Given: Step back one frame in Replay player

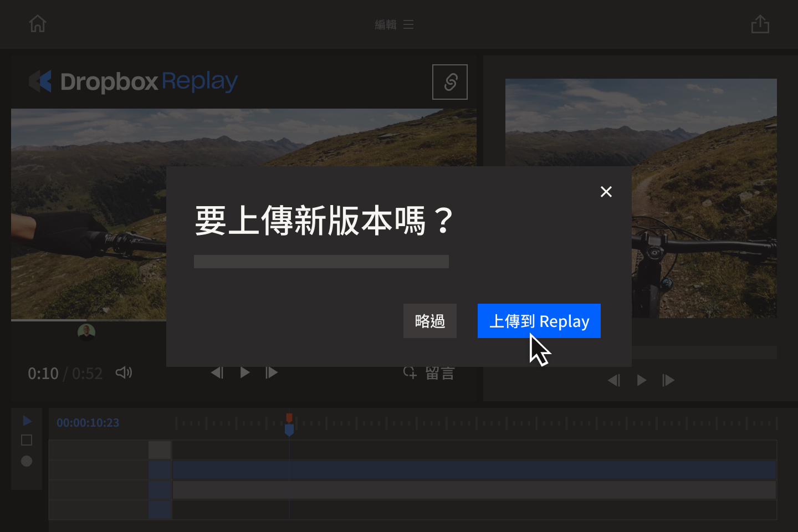Looking at the screenshot, I should [x=217, y=372].
